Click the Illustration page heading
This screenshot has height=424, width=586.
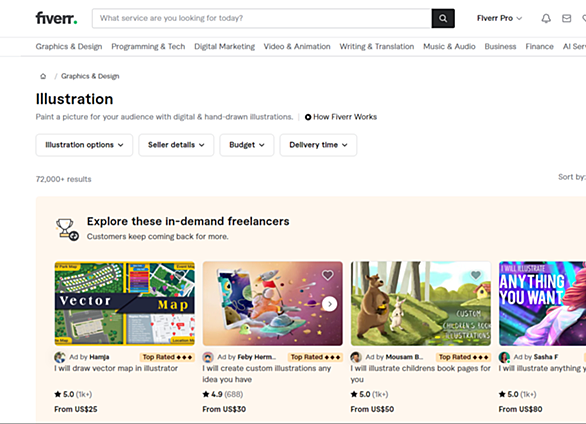click(x=74, y=99)
